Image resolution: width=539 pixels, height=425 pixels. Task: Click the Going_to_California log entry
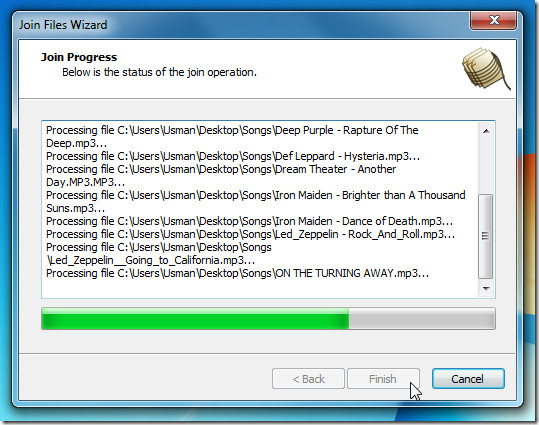(158, 254)
